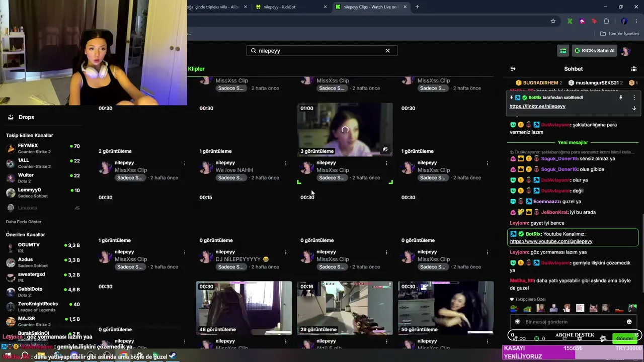Open the red Tp browser extension
Viewport: 644px width, 362px height.
[x=594, y=21]
